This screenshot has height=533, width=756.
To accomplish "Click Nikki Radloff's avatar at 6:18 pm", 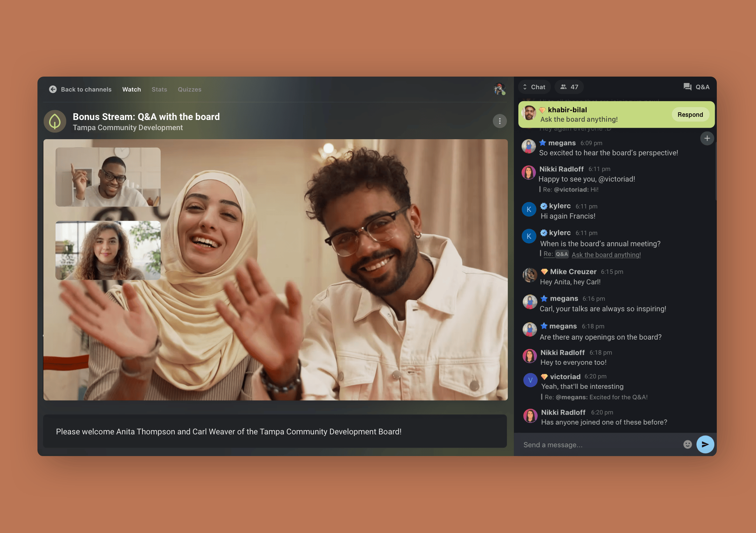I will click(x=530, y=356).
